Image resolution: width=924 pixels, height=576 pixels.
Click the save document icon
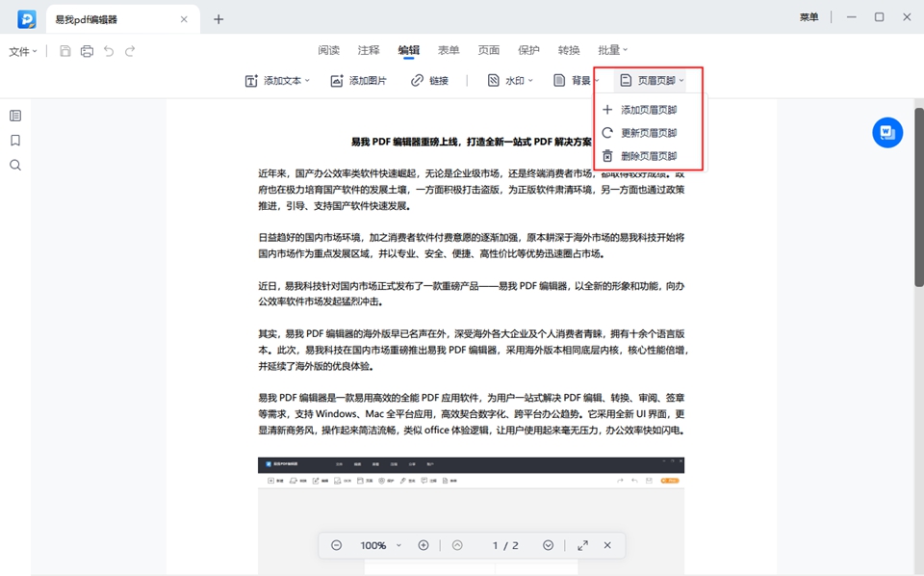click(65, 51)
